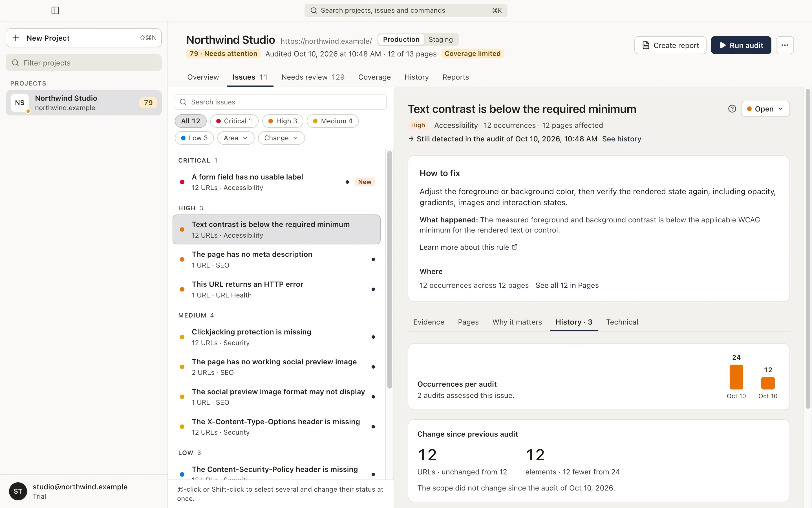The height and width of the screenshot is (508, 812).
Task: Click the plus icon in New Project
Action: click(x=16, y=38)
